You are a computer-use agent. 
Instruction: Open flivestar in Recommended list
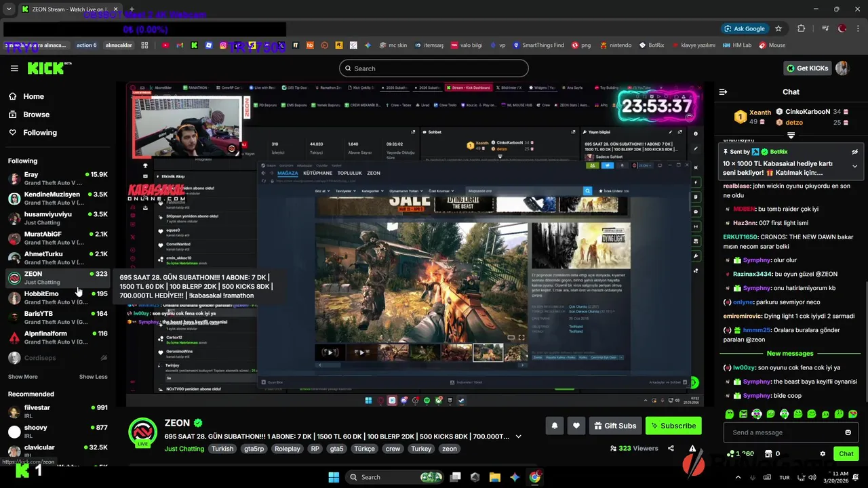click(x=58, y=411)
